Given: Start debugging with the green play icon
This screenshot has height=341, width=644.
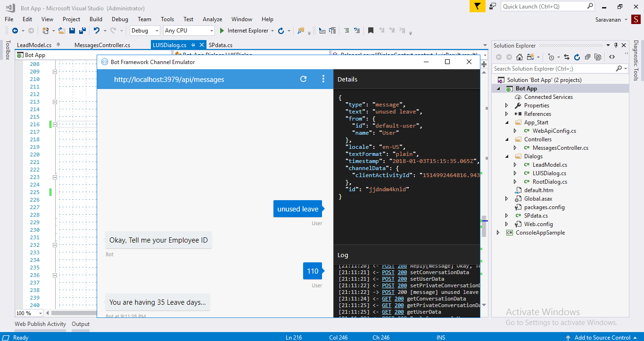Looking at the screenshot, I should click(222, 31).
